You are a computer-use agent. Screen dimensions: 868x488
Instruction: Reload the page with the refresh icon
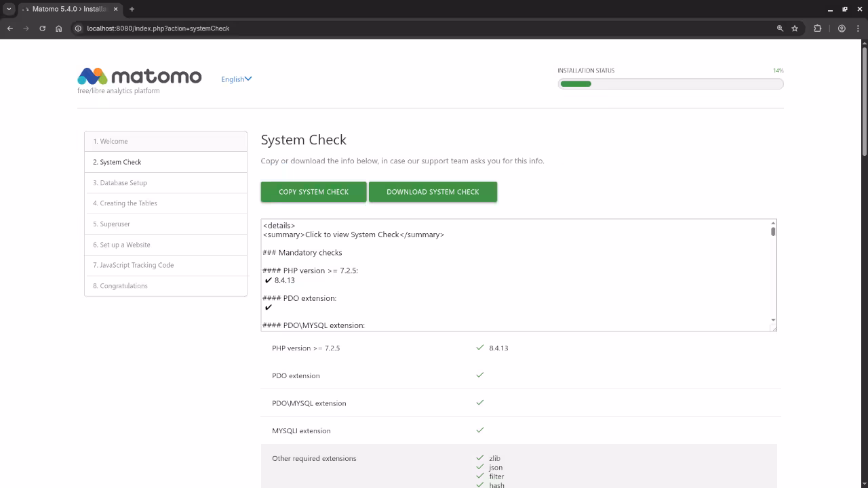coord(42,28)
